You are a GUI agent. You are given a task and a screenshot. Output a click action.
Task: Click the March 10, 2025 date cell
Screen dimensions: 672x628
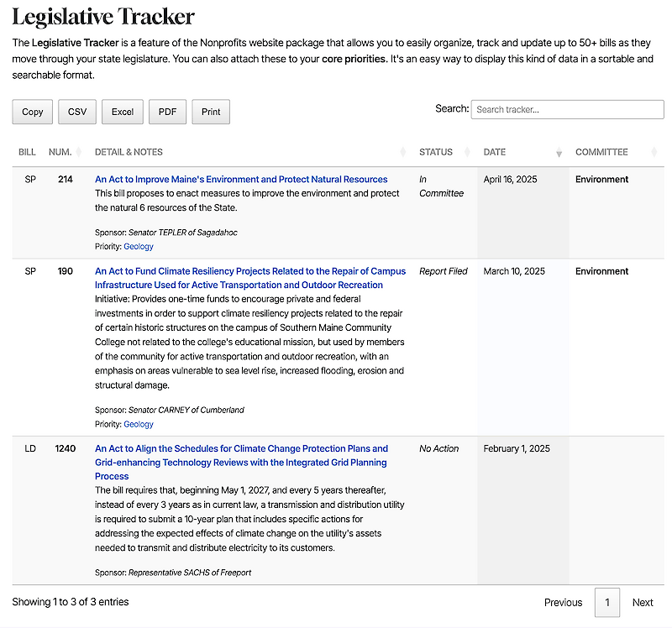pyautogui.click(x=514, y=271)
